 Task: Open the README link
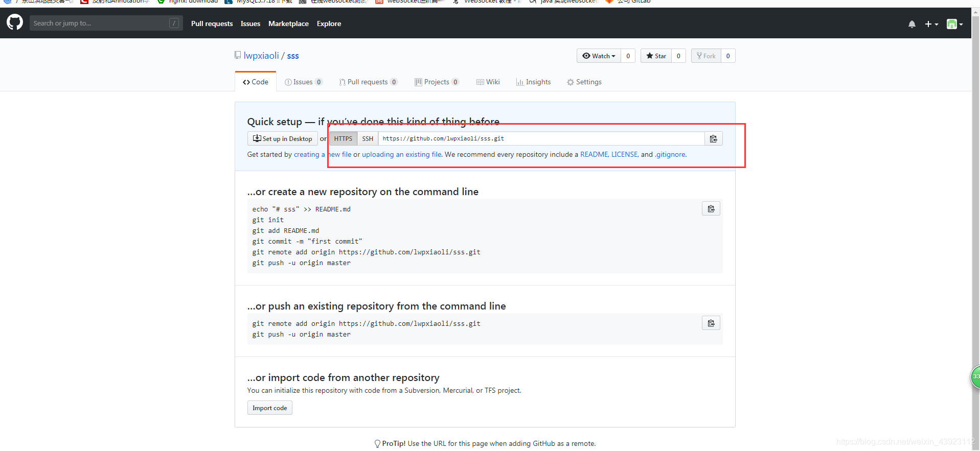point(594,154)
